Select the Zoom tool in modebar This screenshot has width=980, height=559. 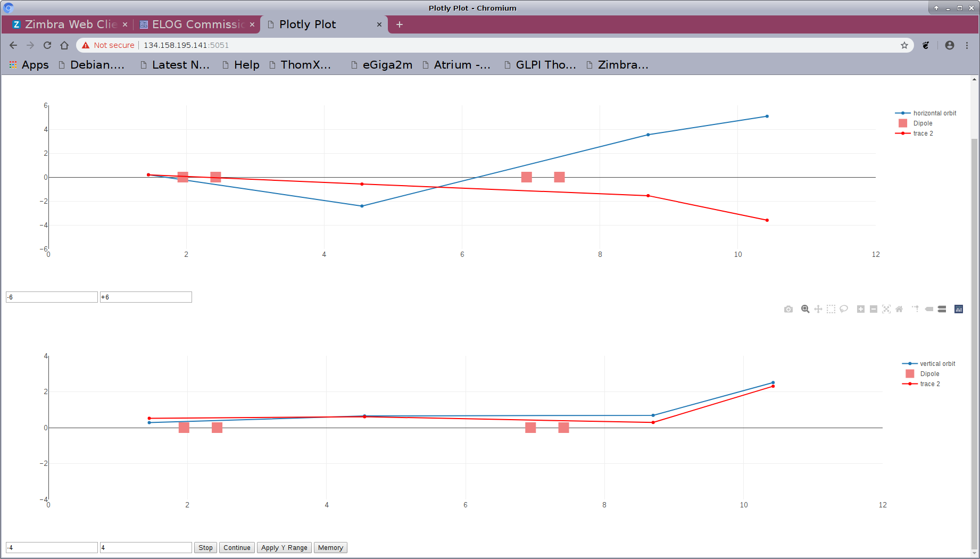tap(805, 309)
